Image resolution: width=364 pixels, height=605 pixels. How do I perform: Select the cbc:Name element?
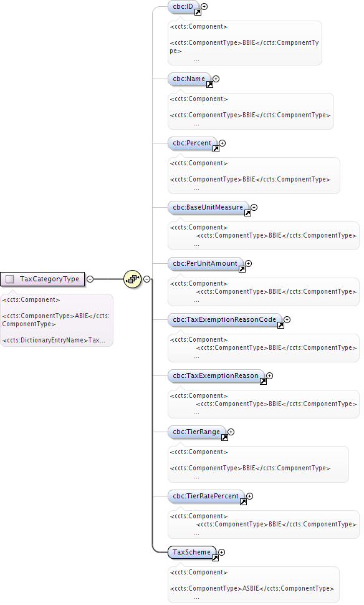[189, 79]
